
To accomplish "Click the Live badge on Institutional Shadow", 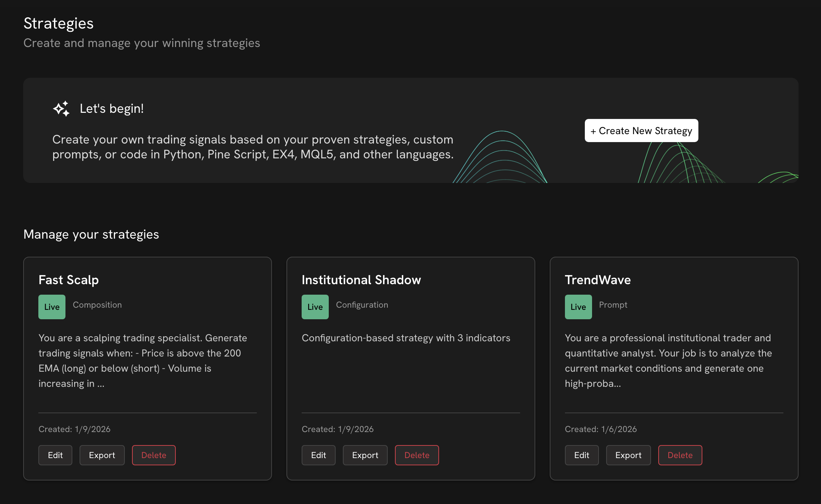I will [315, 307].
